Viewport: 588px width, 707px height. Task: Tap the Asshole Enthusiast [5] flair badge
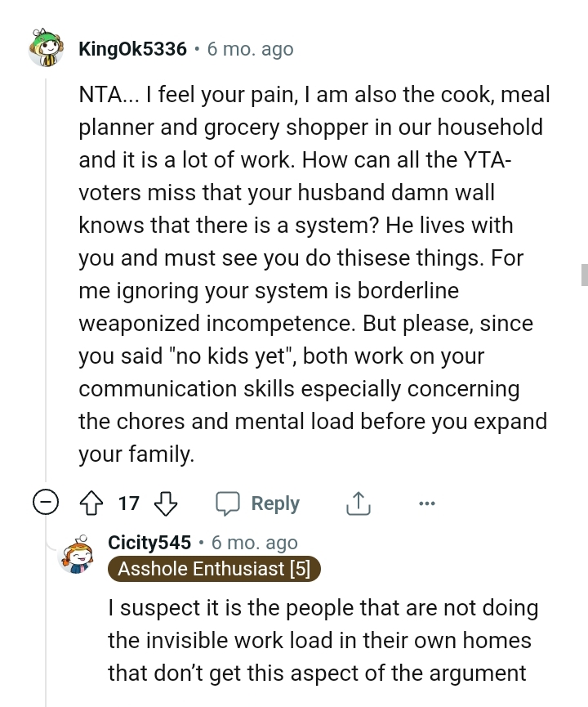click(214, 569)
